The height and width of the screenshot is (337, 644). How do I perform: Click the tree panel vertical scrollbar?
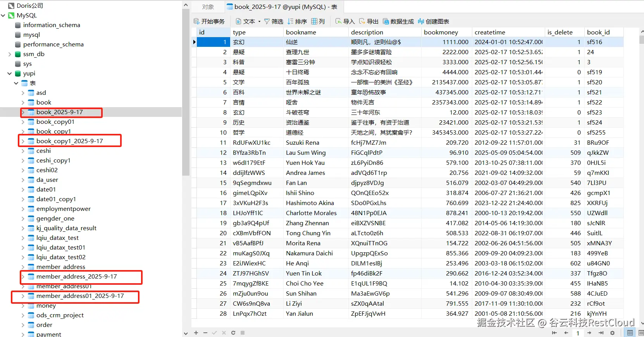(186, 93)
